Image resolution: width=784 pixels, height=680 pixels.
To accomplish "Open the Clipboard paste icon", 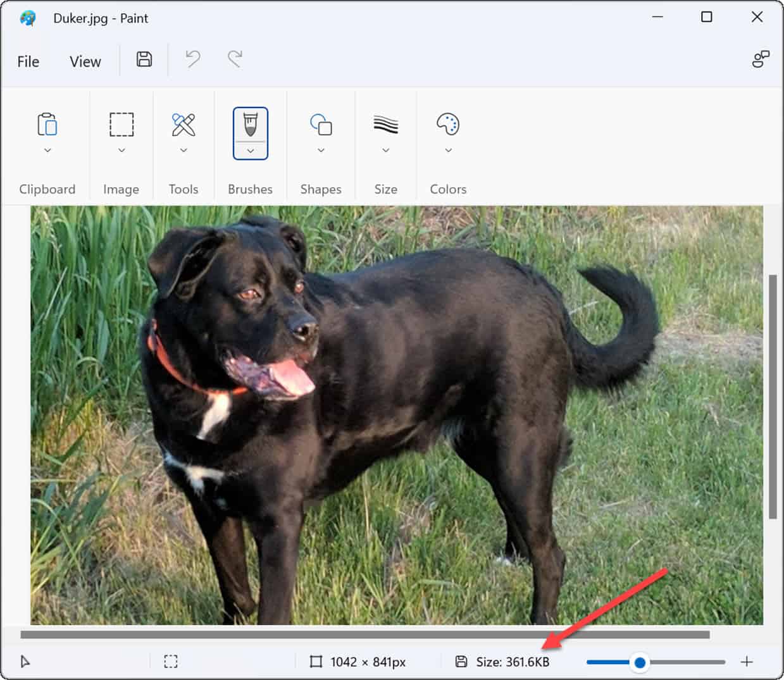I will pos(47,125).
